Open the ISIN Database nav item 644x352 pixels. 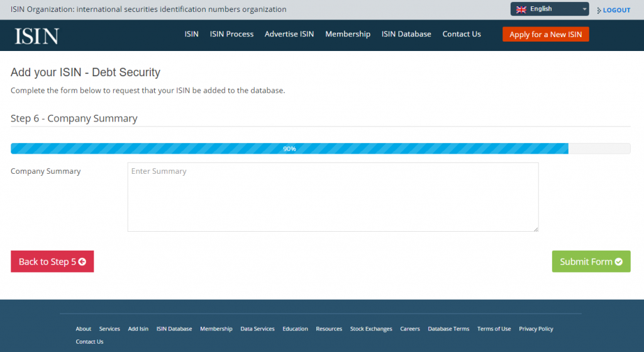(406, 34)
